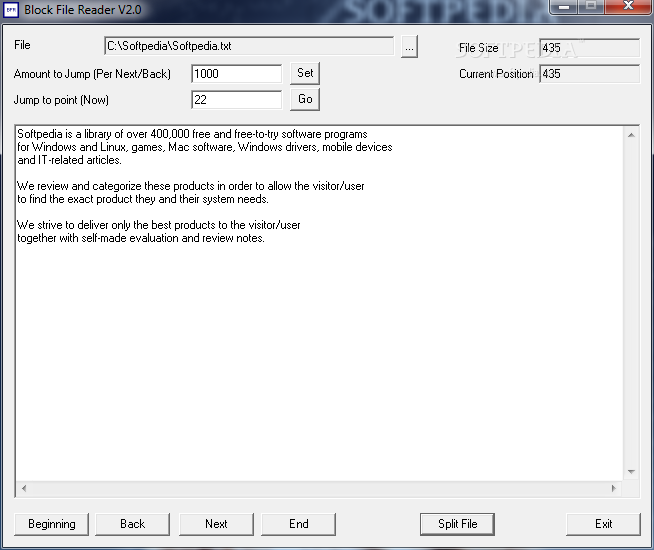Screen dimensions: 654x550
Task: Click the Split File button
Action: click(457, 524)
